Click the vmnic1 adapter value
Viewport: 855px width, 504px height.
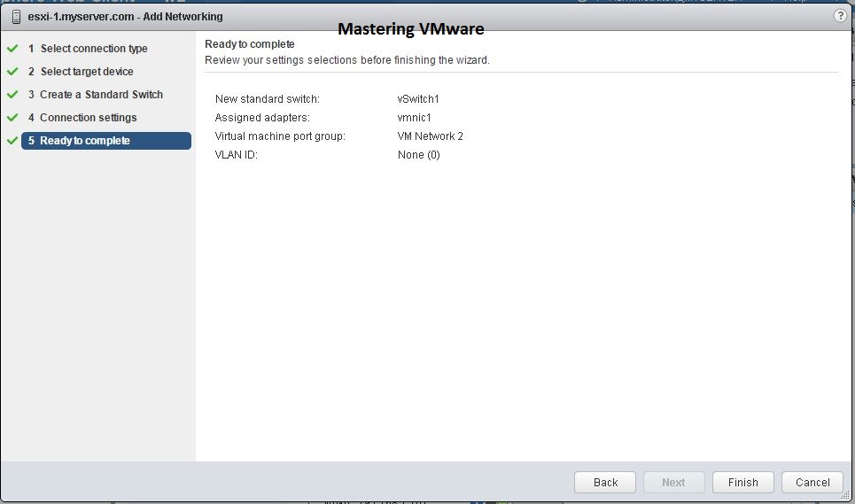pos(415,118)
